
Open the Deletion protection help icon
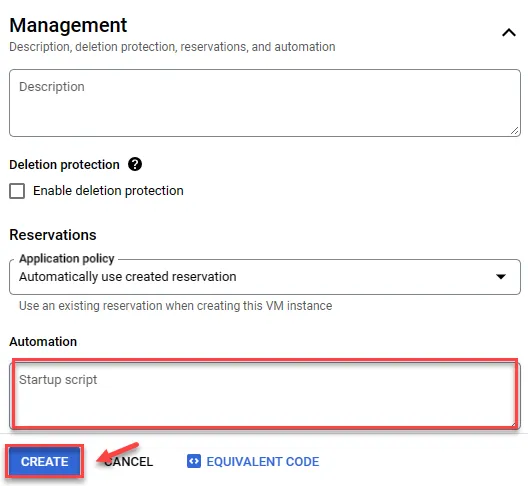pos(135,164)
